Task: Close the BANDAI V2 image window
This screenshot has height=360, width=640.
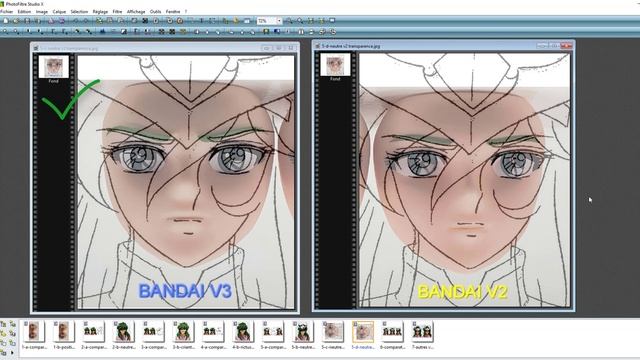Action: (567, 46)
